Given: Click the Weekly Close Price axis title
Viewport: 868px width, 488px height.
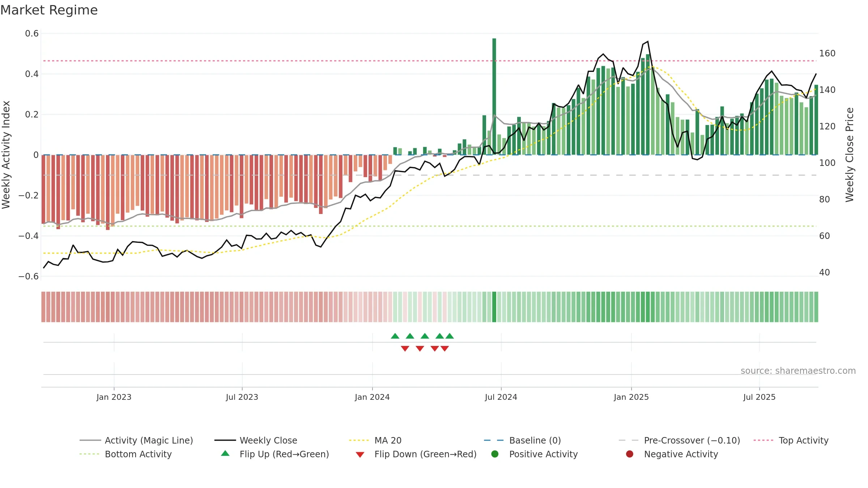Looking at the screenshot, I should click(x=849, y=155).
